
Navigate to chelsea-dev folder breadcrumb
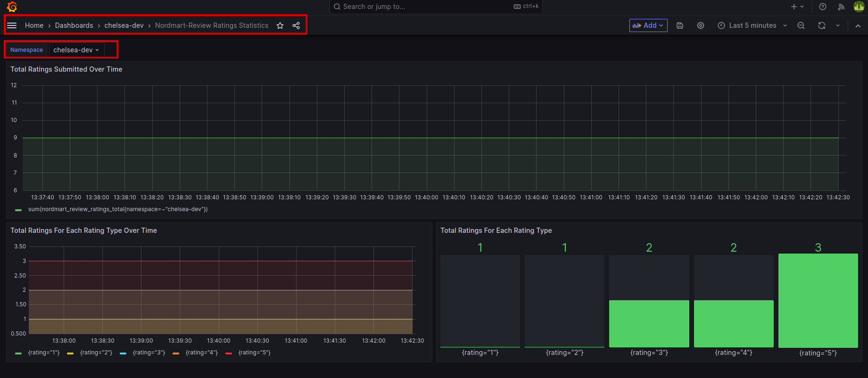[124, 25]
